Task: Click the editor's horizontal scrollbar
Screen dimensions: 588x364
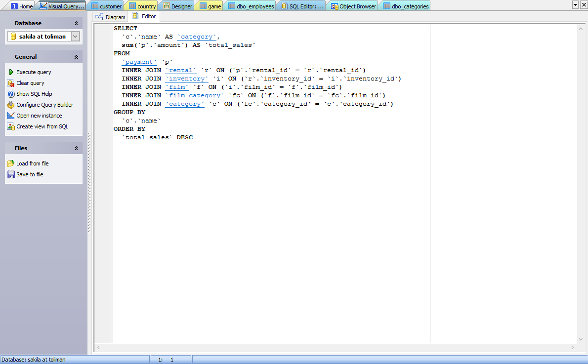Action: pyautogui.click(x=336, y=348)
